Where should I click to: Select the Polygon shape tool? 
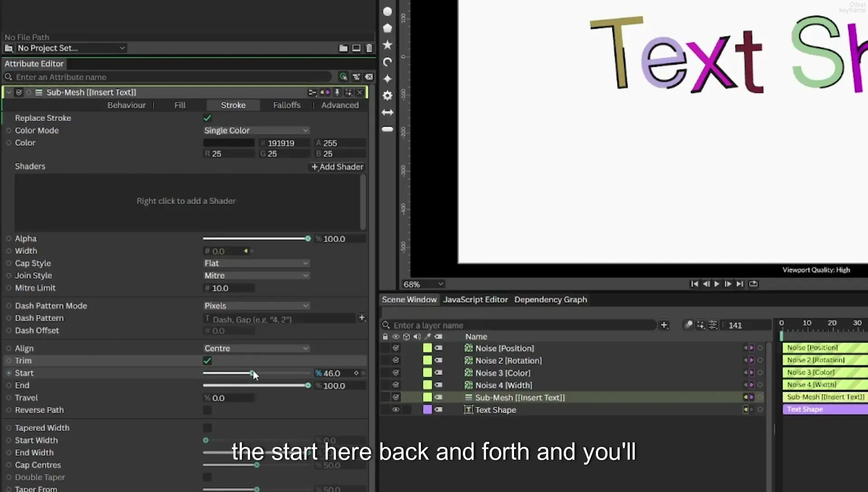click(387, 28)
